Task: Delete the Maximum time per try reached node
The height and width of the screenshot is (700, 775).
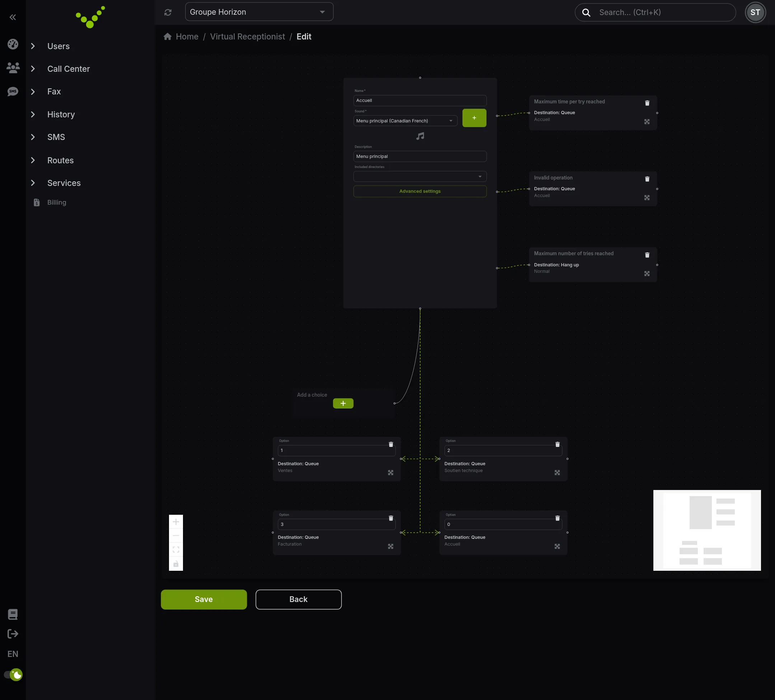Action: click(x=647, y=103)
